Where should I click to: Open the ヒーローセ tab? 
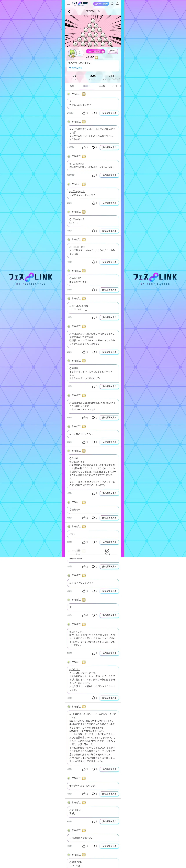click(x=116, y=86)
